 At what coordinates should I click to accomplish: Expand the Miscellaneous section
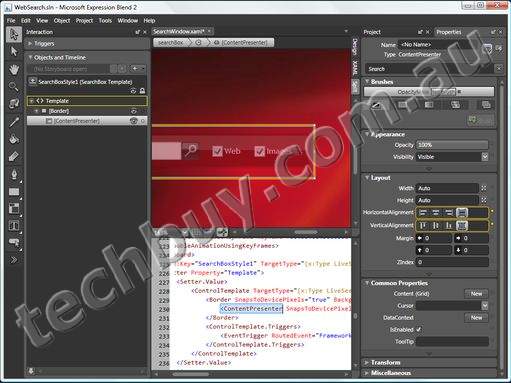point(367,373)
